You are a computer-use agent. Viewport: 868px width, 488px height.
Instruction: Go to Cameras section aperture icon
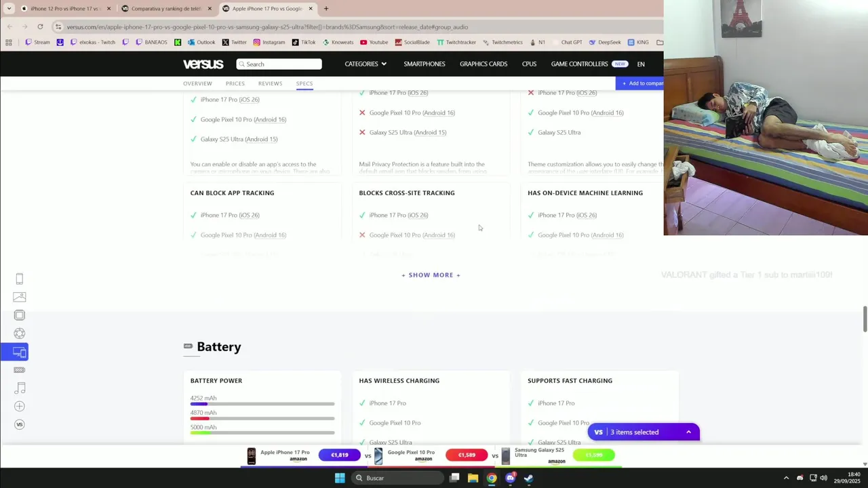pyautogui.click(x=19, y=333)
